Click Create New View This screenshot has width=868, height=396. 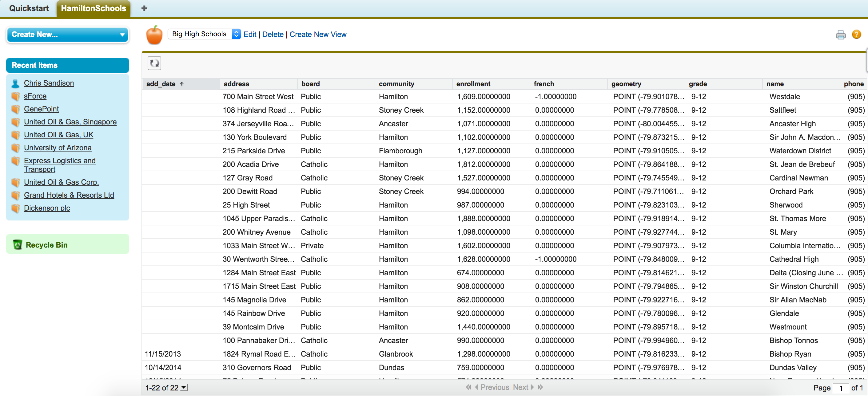318,34
